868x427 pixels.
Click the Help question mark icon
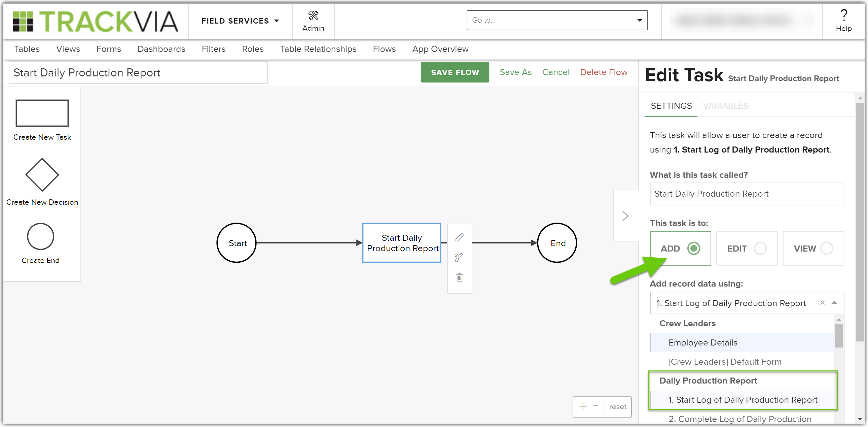pyautogui.click(x=843, y=15)
